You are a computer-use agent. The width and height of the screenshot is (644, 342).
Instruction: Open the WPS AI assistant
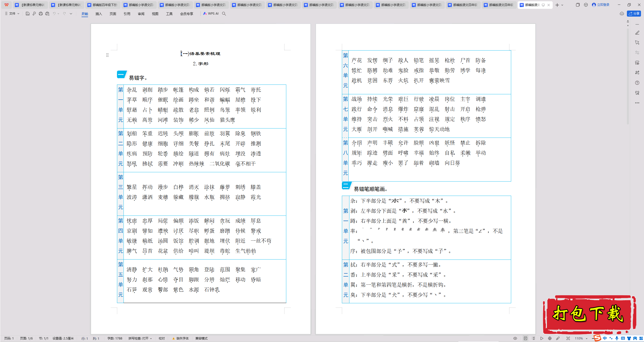click(x=211, y=14)
